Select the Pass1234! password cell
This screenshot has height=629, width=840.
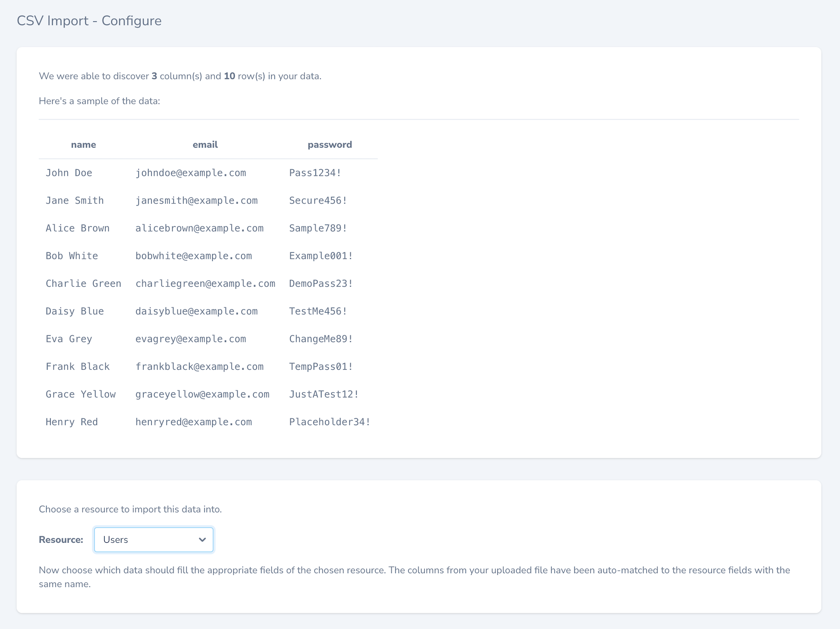pos(316,172)
